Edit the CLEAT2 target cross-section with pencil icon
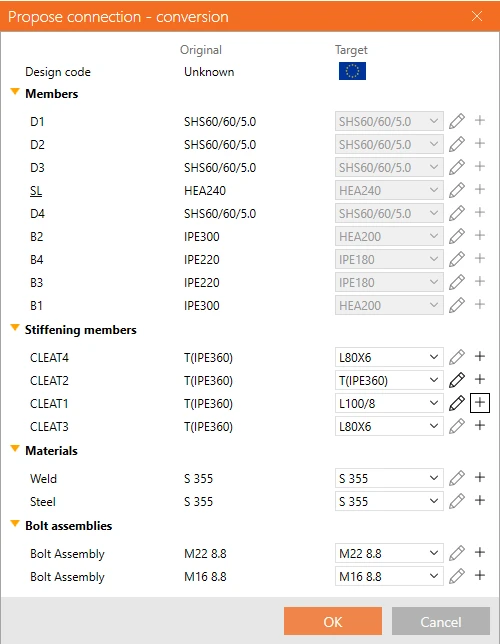Image resolution: width=500 pixels, height=644 pixels. click(457, 380)
